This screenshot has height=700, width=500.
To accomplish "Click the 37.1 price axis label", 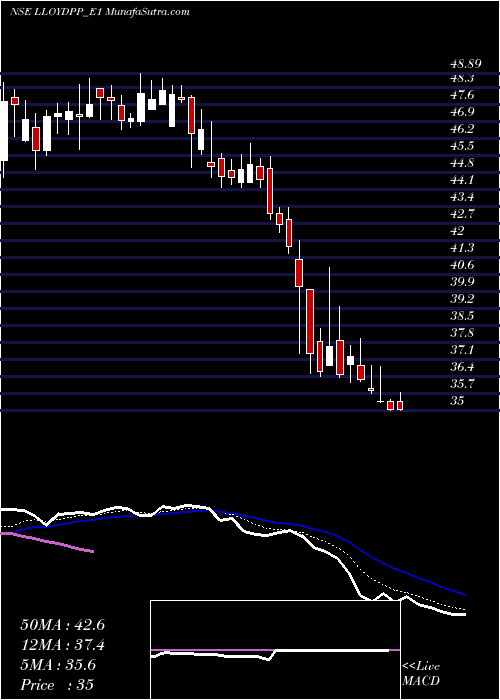I will coord(462,350).
